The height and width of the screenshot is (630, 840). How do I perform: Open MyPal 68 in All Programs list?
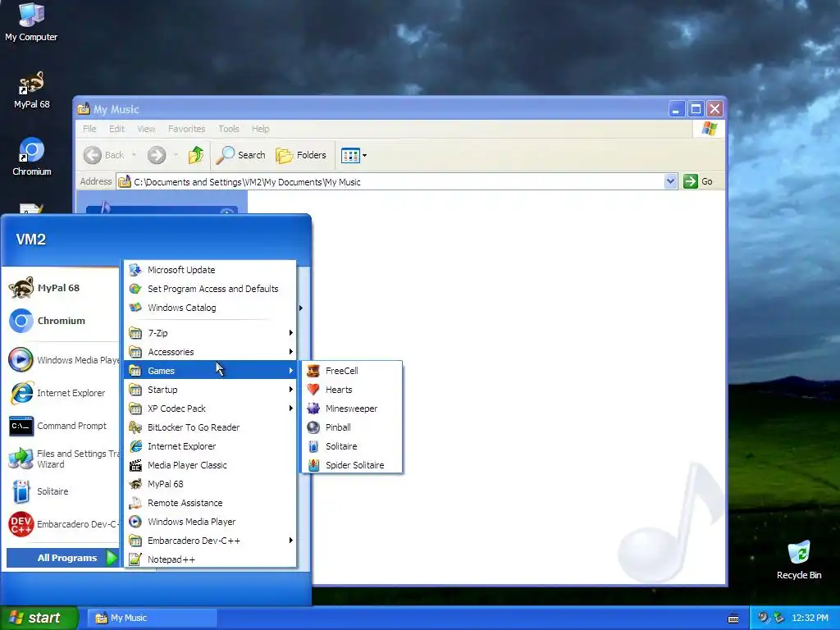click(210, 484)
